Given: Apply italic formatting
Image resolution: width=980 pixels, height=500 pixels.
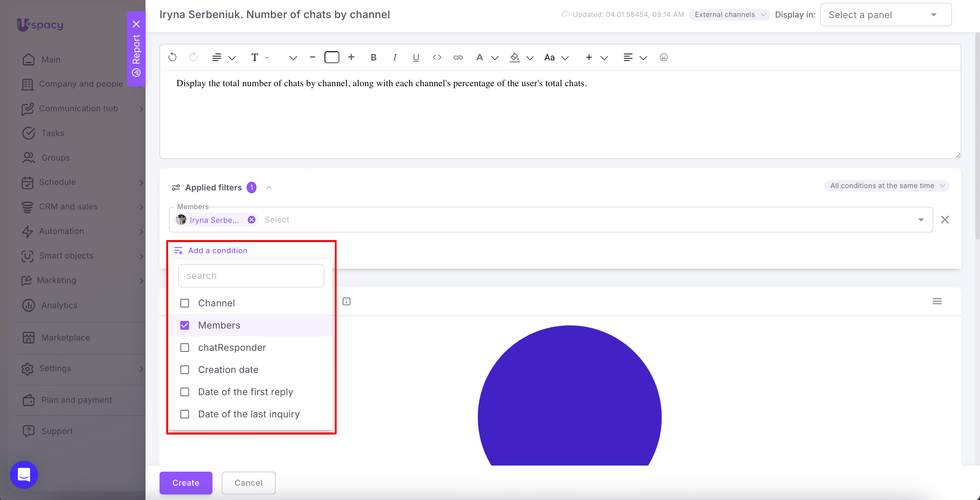Looking at the screenshot, I should pos(394,58).
